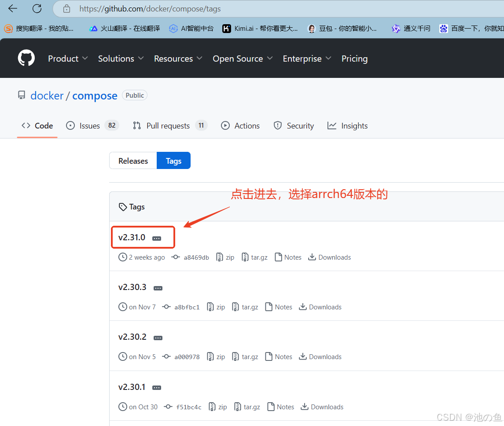Toggle v2.30.2 commit message ellipsis
The height and width of the screenshot is (426, 504).
158,338
